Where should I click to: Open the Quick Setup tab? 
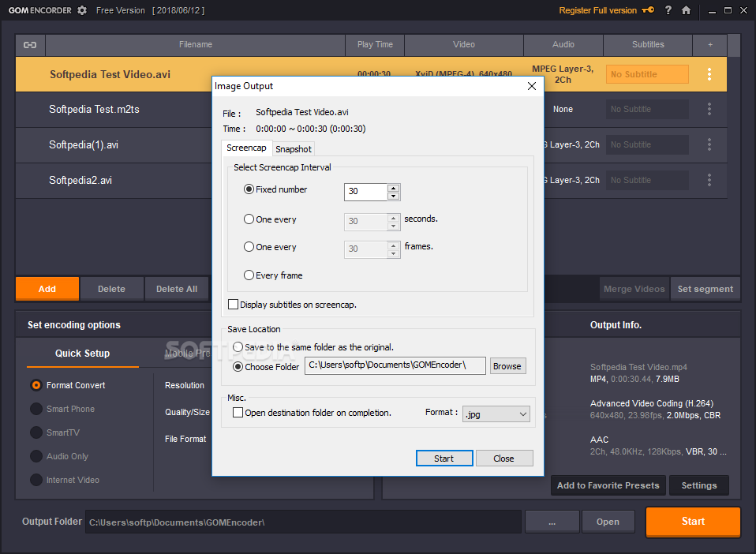click(x=82, y=354)
